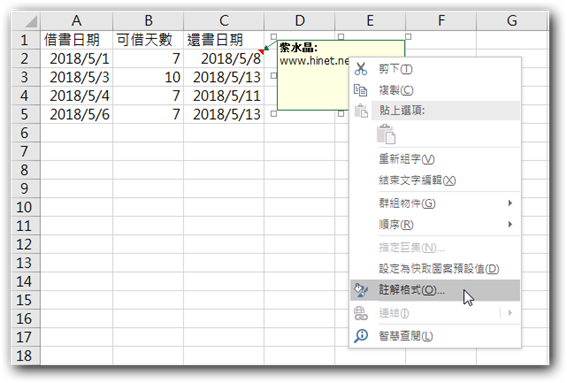This screenshot has width=567, height=383.
Task: Click the Copy icon in context menu
Action: (x=361, y=90)
